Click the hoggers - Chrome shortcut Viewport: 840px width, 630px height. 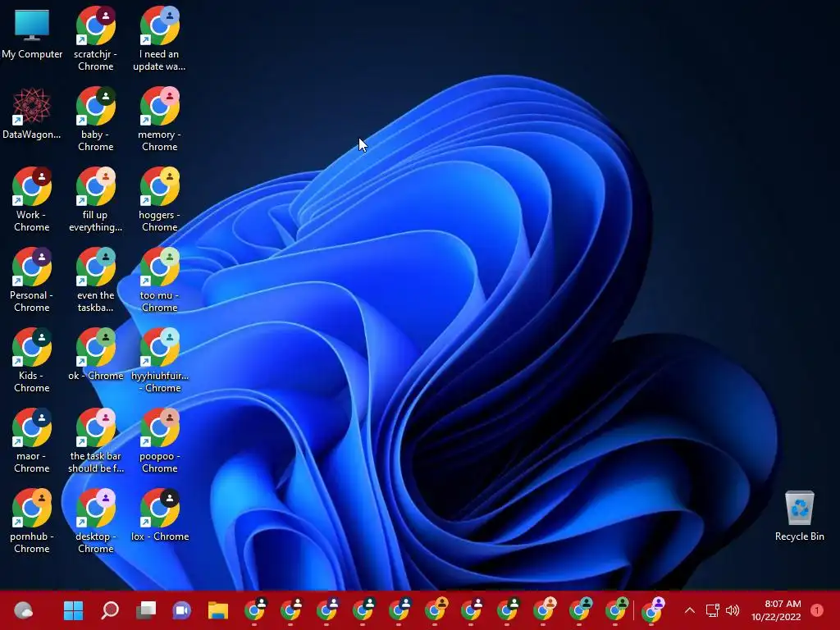tap(159, 200)
